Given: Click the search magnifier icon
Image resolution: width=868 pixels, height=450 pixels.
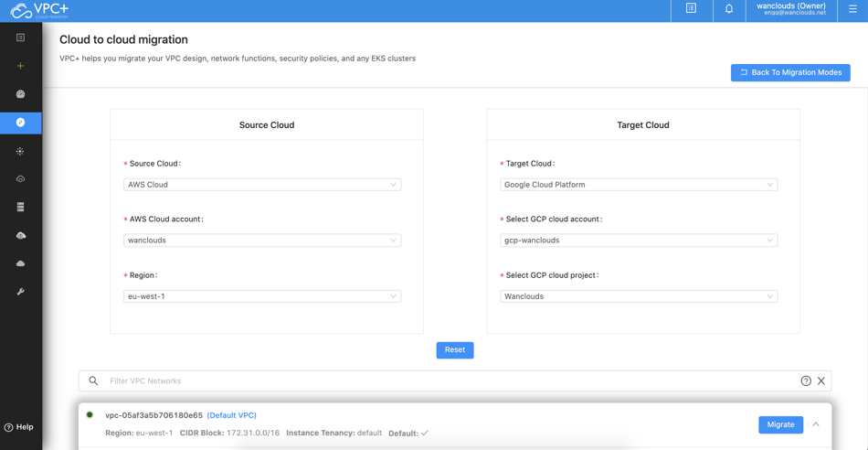Looking at the screenshot, I should pyautogui.click(x=93, y=380).
